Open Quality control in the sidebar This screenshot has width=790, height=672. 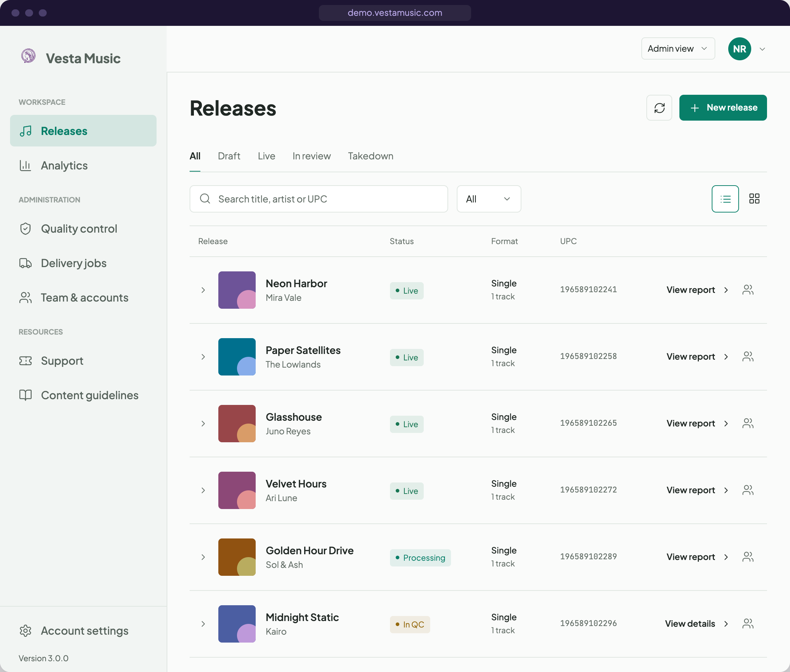[83, 229]
